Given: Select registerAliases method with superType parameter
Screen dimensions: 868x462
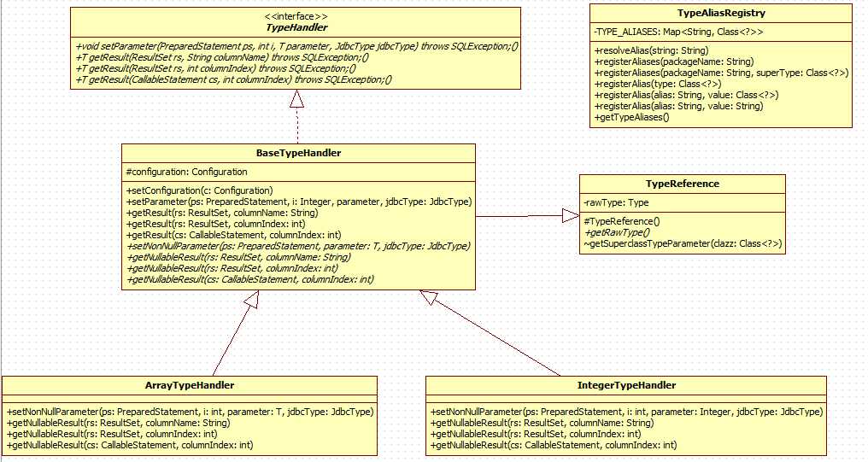Looking at the screenshot, I should 721,73.
